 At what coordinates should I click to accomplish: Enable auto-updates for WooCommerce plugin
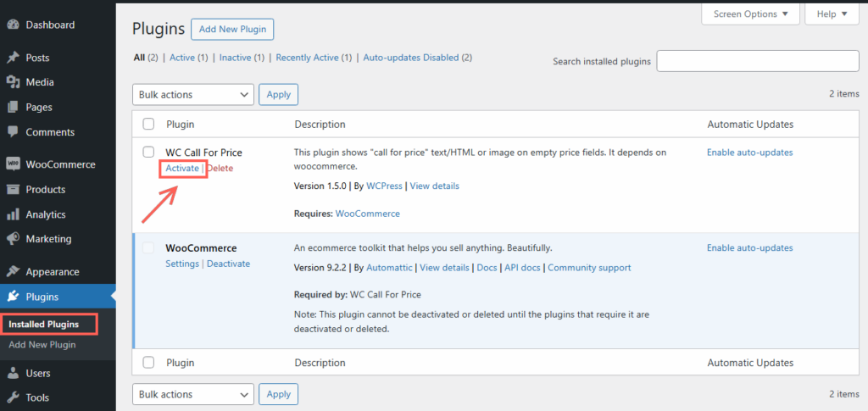[x=749, y=247]
